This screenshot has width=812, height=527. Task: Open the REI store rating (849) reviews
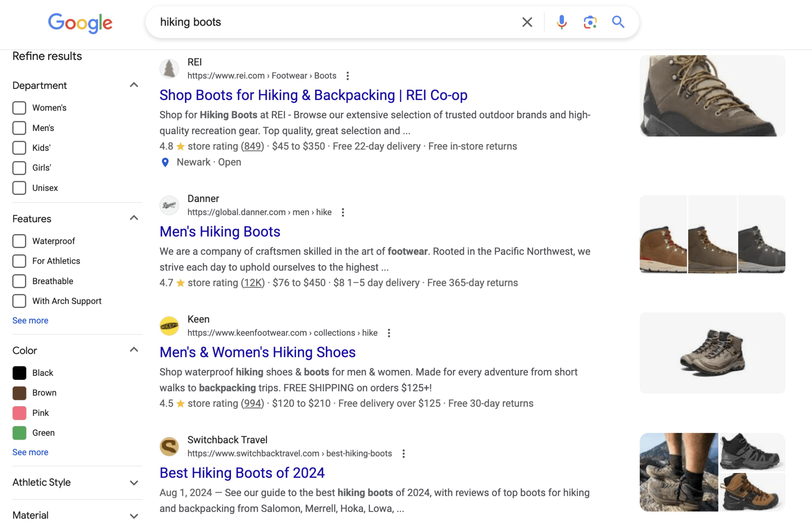pos(252,146)
